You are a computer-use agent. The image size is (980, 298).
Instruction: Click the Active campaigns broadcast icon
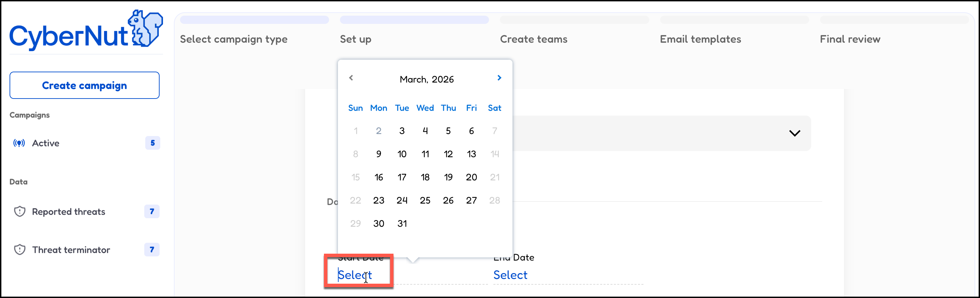[19, 143]
